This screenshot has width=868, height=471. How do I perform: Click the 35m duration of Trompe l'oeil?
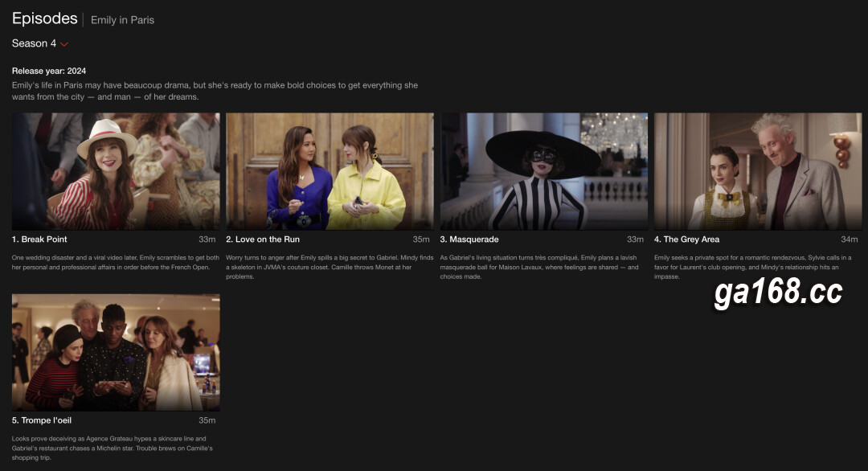point(207,420)
